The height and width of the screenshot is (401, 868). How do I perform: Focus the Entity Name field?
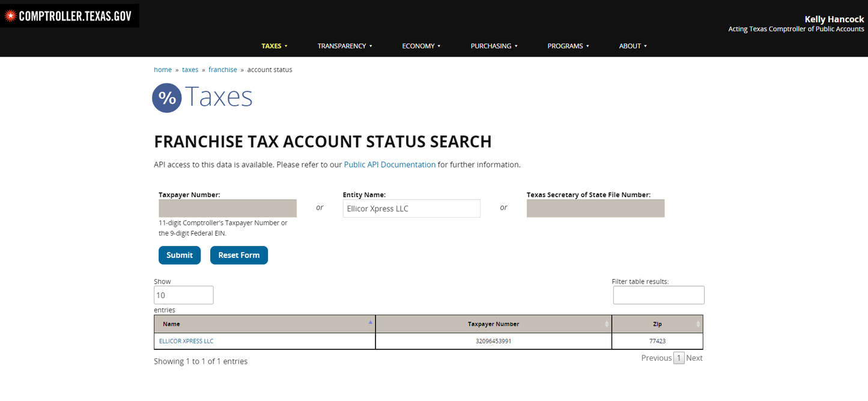click(x=411, y=208)
